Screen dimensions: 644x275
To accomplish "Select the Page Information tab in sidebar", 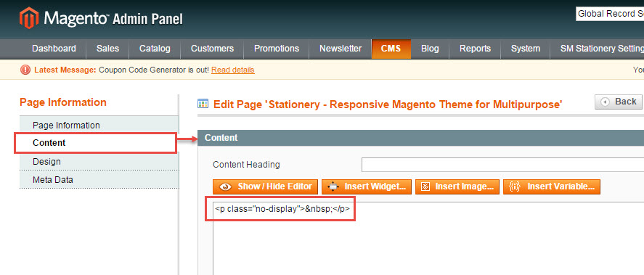I will point(99,126).
